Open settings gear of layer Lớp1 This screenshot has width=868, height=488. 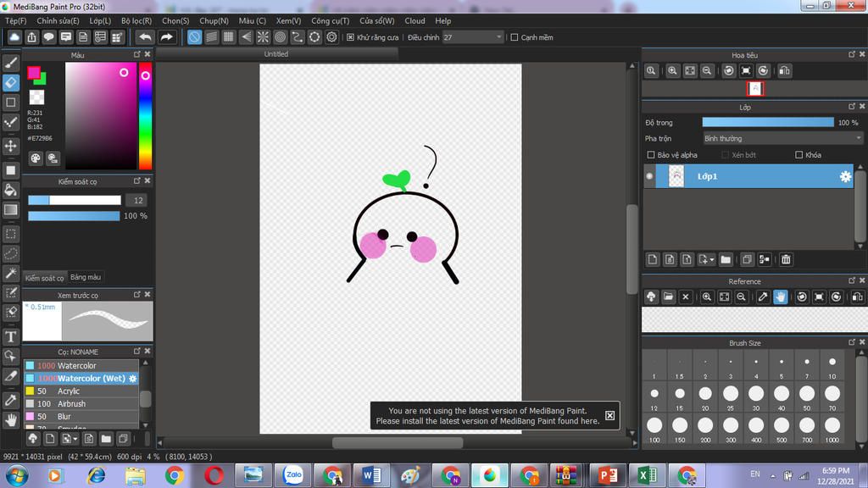click(845, 176)
